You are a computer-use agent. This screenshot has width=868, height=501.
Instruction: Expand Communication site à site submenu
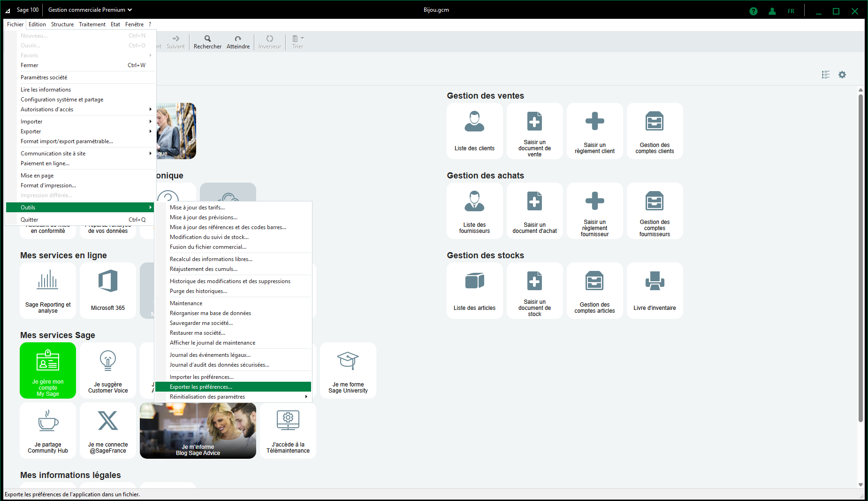coord(81,154)
